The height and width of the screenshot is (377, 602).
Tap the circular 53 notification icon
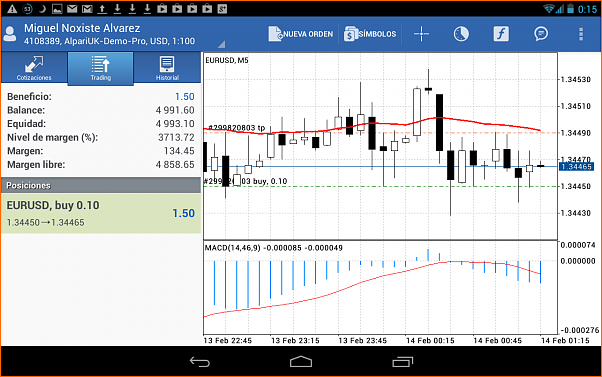tap(27, 8)
